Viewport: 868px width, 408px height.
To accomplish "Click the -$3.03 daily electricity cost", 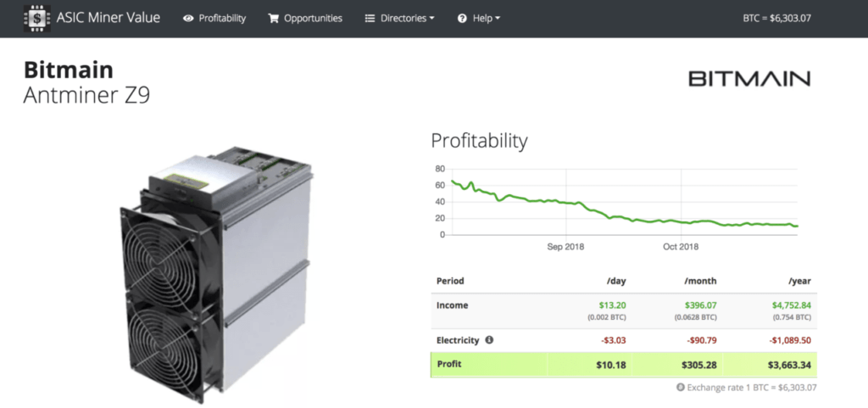I will (614, 340).
